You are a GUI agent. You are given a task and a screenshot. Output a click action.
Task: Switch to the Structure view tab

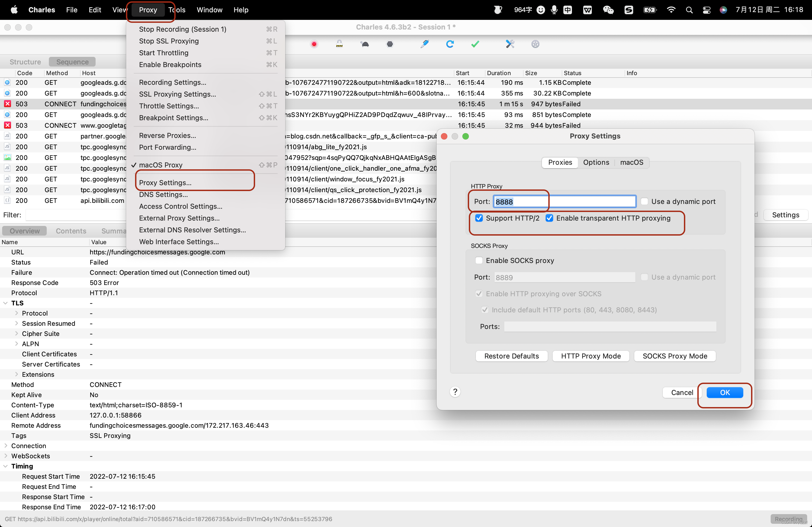click(25, 62)
